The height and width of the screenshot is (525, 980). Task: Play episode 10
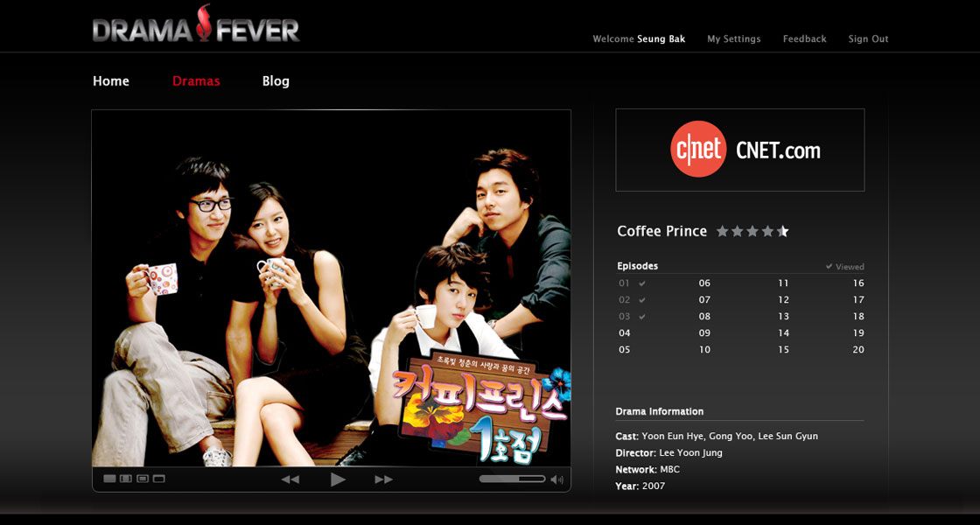704,350
